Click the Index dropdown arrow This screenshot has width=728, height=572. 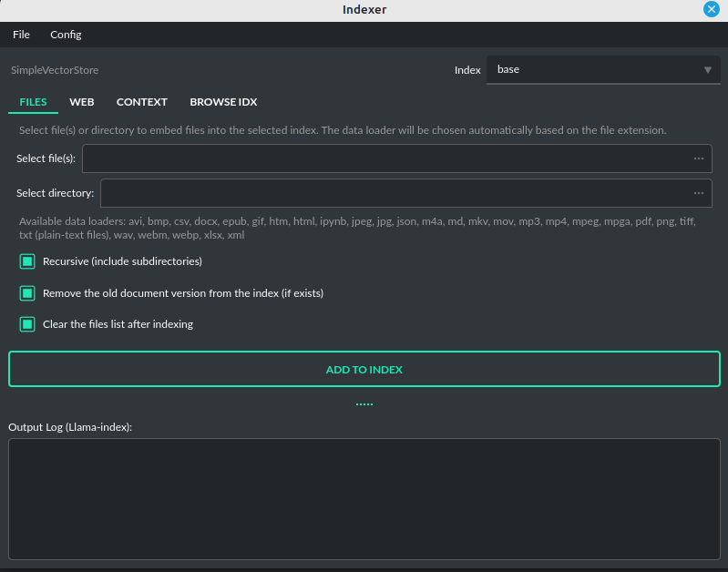[x=708, y=70]
